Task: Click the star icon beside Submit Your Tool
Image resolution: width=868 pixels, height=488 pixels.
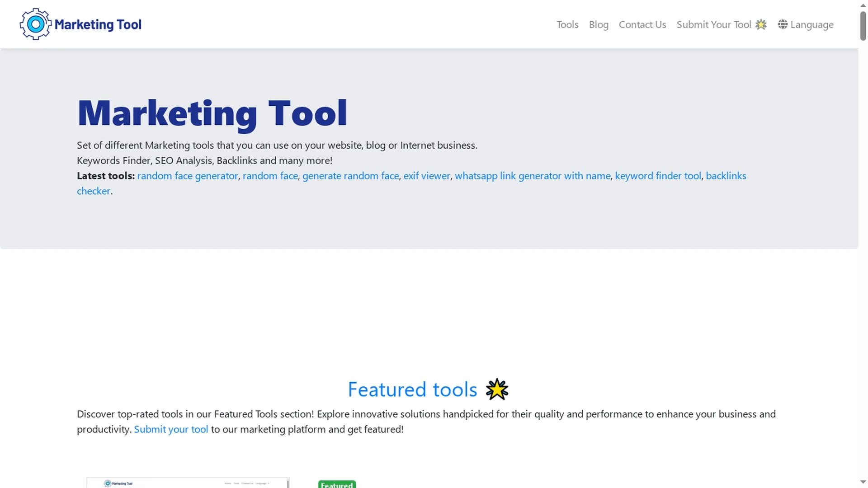Action: [761, 24]
